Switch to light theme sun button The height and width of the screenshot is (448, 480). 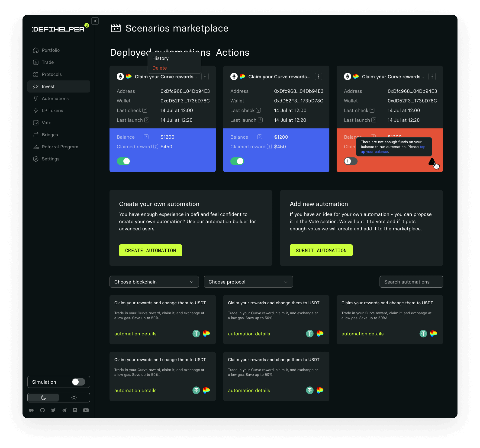tap(74, 398)
